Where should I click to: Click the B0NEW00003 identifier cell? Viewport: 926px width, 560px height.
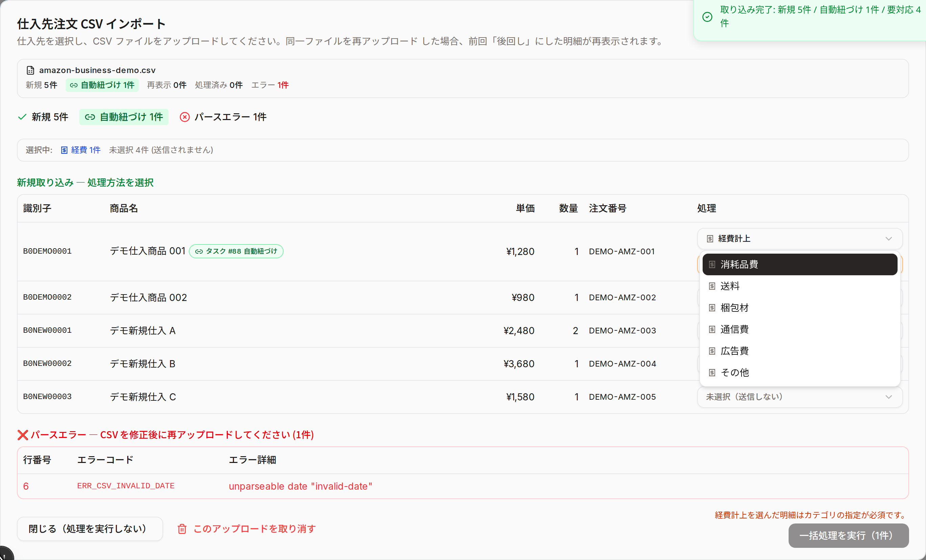point(47,397)
